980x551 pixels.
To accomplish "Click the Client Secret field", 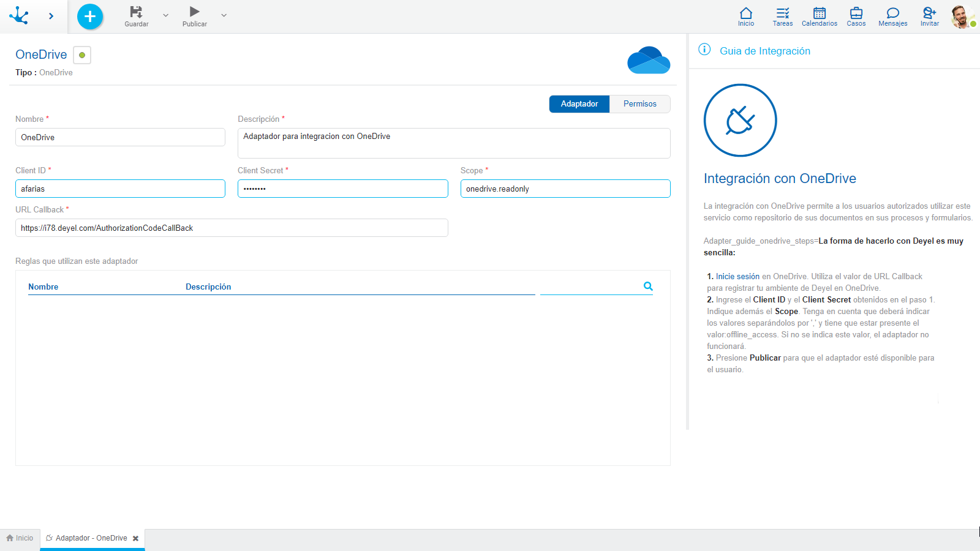I will click(343, 189).
